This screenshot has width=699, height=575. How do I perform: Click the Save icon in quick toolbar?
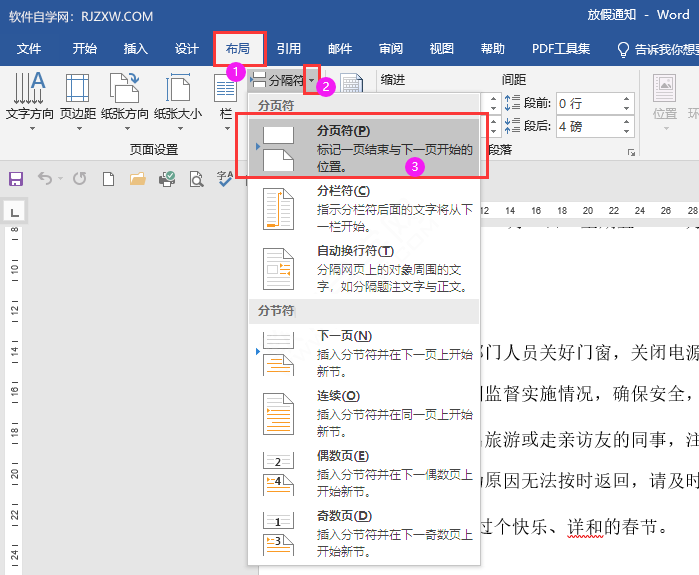tap(16, 179)
